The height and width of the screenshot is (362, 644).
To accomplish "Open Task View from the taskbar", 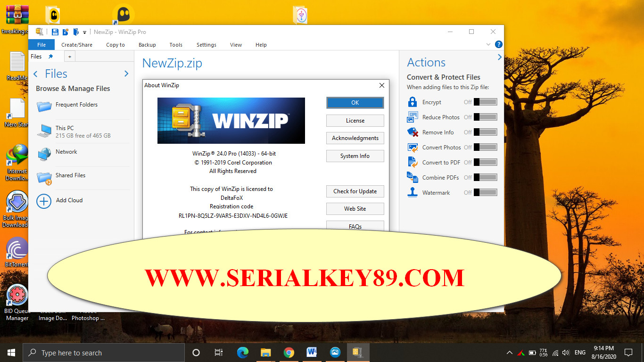I will pos(219,353).
